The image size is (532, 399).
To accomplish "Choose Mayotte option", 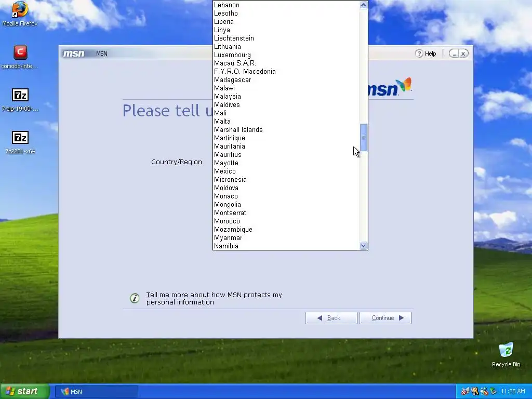I will (286, 163).
